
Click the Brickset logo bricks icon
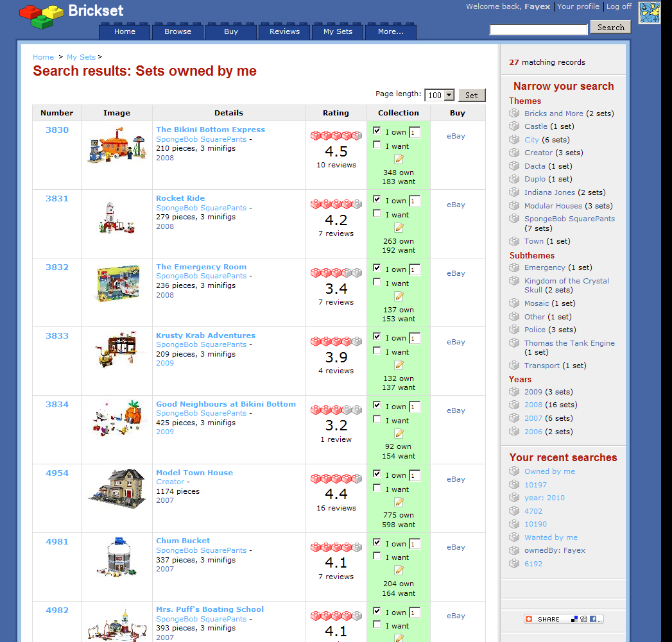tap(41, 16)
